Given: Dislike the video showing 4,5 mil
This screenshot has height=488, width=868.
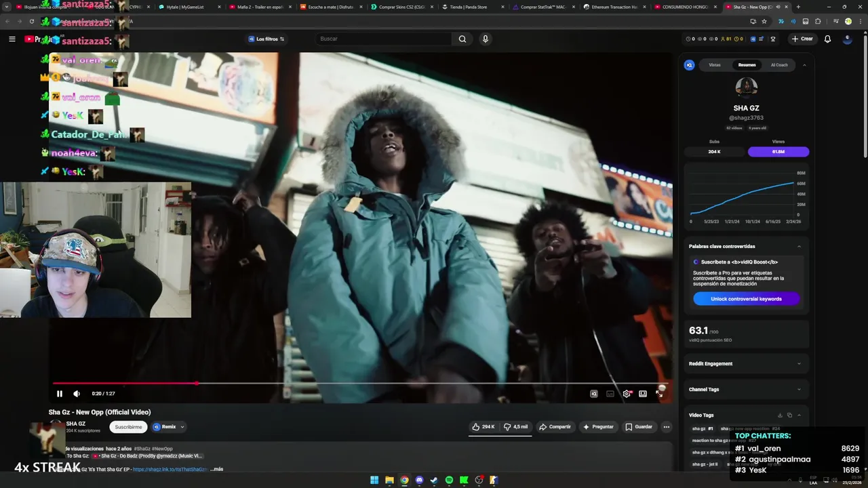Looking at the screenshot, I should click(515, 427).
